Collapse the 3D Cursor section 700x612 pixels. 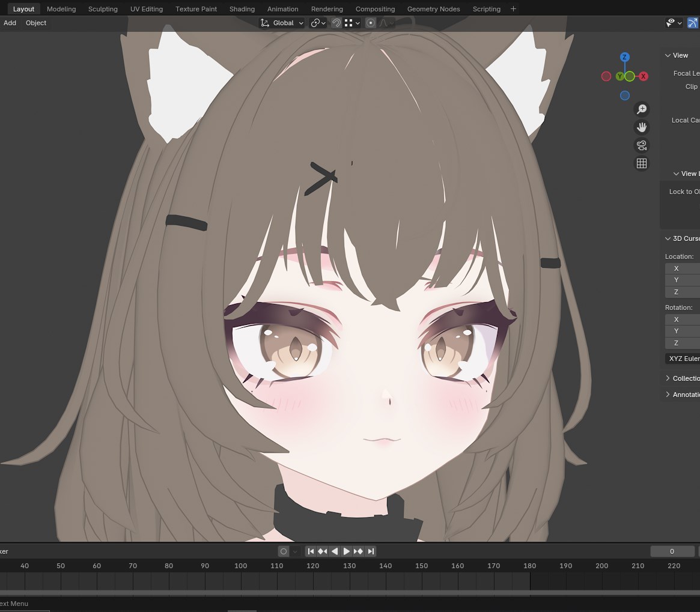click(x=668, y=238)
